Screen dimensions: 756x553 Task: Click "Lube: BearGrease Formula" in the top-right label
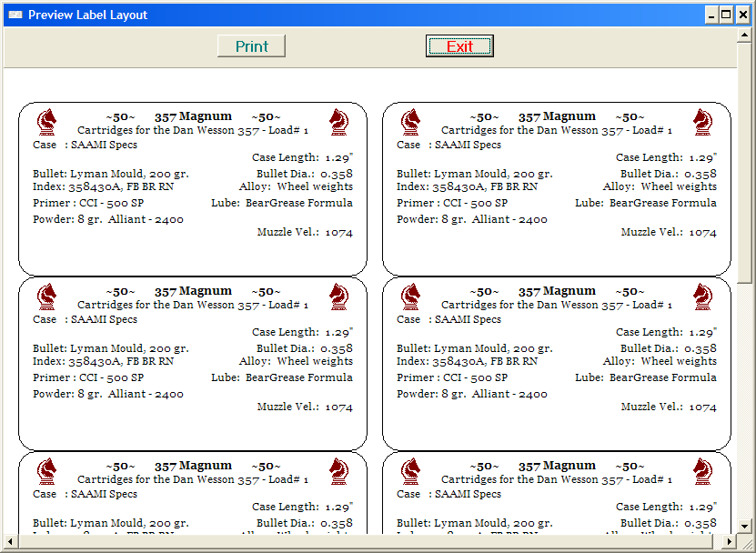tap(646, 203)
